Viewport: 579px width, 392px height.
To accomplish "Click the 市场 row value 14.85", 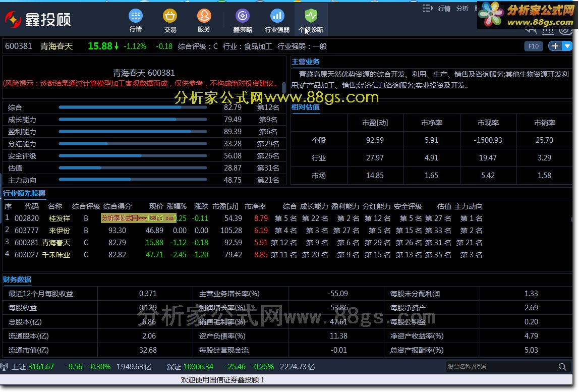I will (375, 176).
